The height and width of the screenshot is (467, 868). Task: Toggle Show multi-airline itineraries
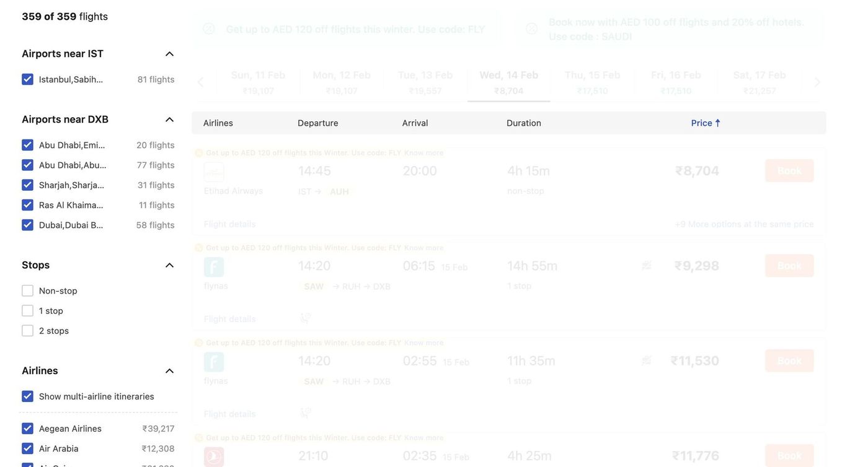tap(27, 396)
